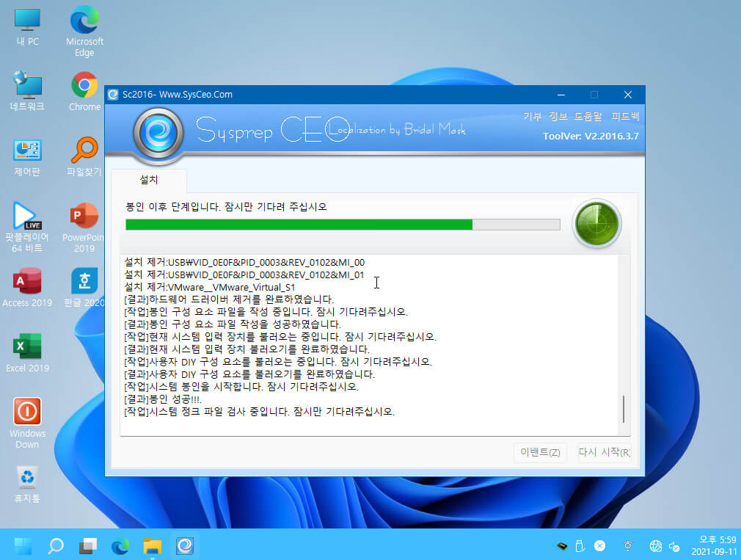Open the 피드백 feedback menu
The image size is (741, 560).
coord(625,116)
